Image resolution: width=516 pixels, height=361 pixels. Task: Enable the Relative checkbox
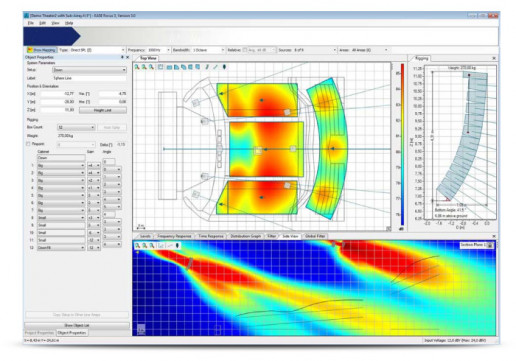[245, 50]
